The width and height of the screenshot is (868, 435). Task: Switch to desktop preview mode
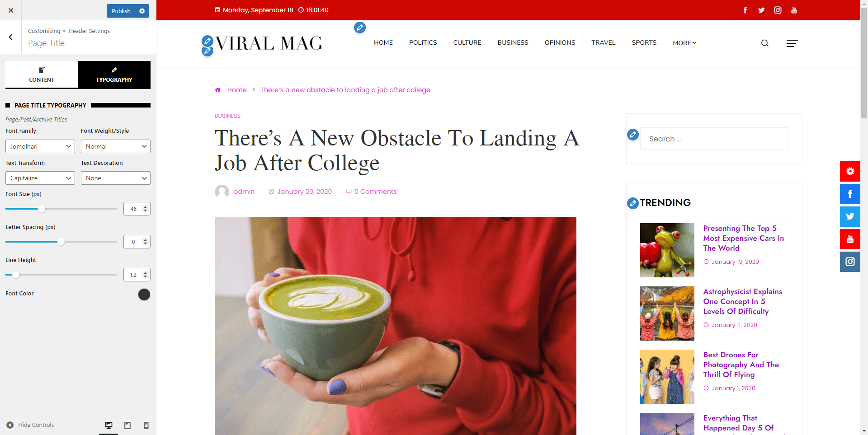[x=108, y=425]
